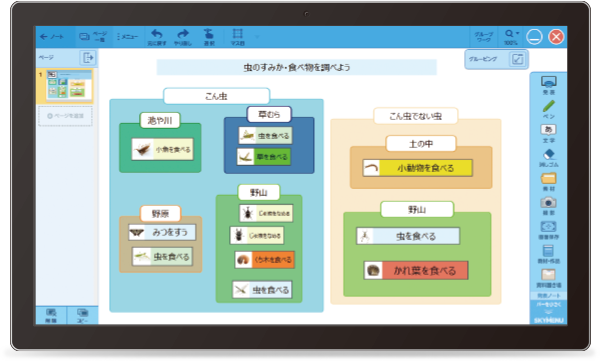Image resolution: width=600 pixels, height=361 pixels.
Task: Select the yellow 小動物を食べる card
Action: (418, 168)
